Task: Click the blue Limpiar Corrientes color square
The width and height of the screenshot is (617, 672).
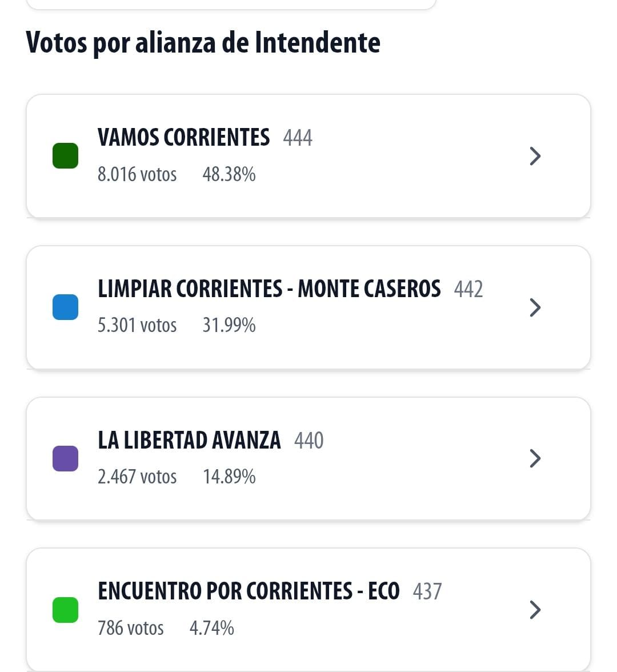Action: point(65,307)
